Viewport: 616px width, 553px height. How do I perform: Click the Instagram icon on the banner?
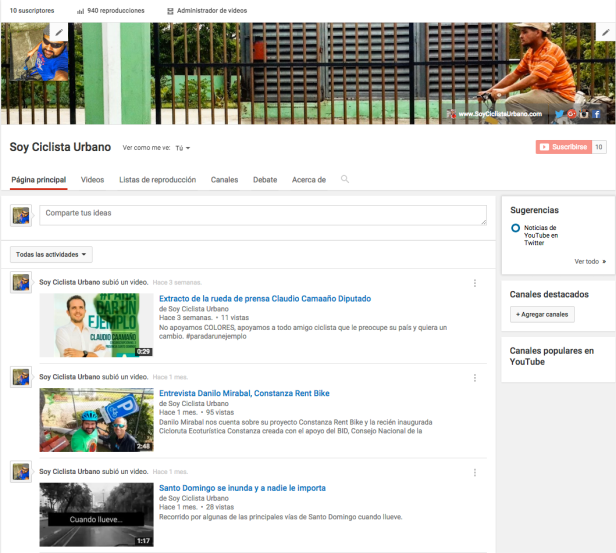click(x=584, y=114)
